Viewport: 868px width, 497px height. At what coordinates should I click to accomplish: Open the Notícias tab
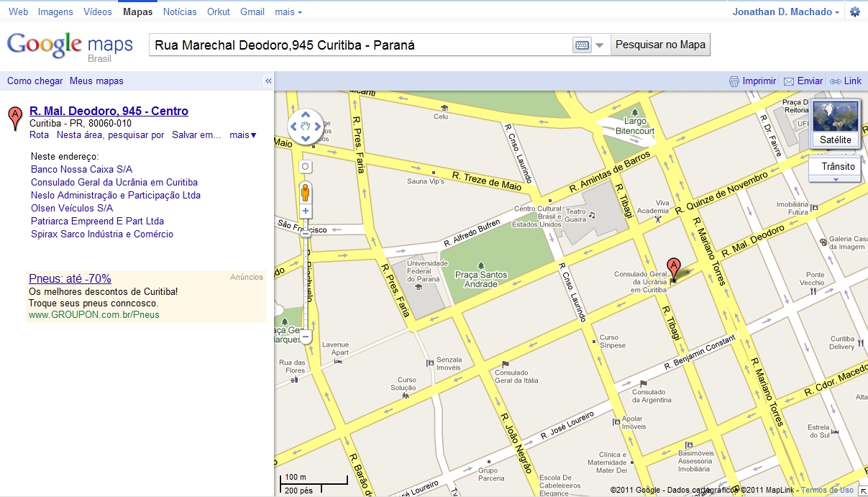tap(180, 12)
